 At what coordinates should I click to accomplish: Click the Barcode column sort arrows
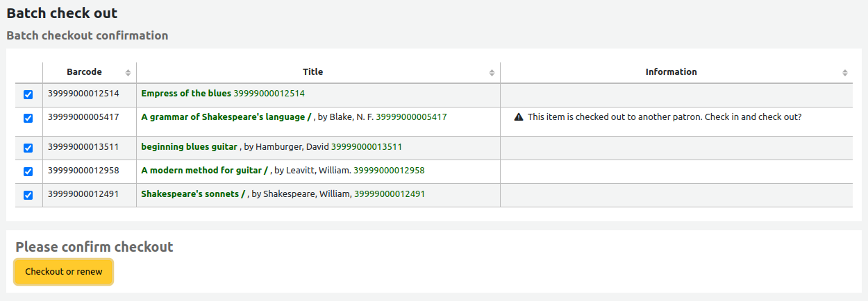[x=128, y=73]
